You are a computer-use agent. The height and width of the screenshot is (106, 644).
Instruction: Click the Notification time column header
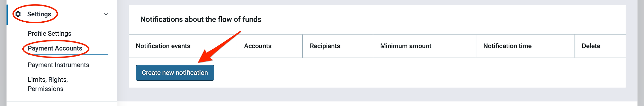point(507,46)
